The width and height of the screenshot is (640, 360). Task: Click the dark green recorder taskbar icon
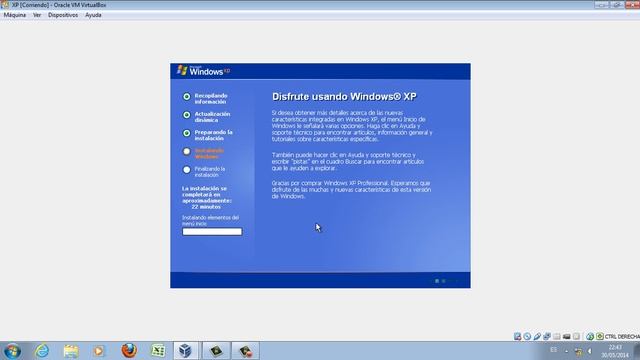216,351
